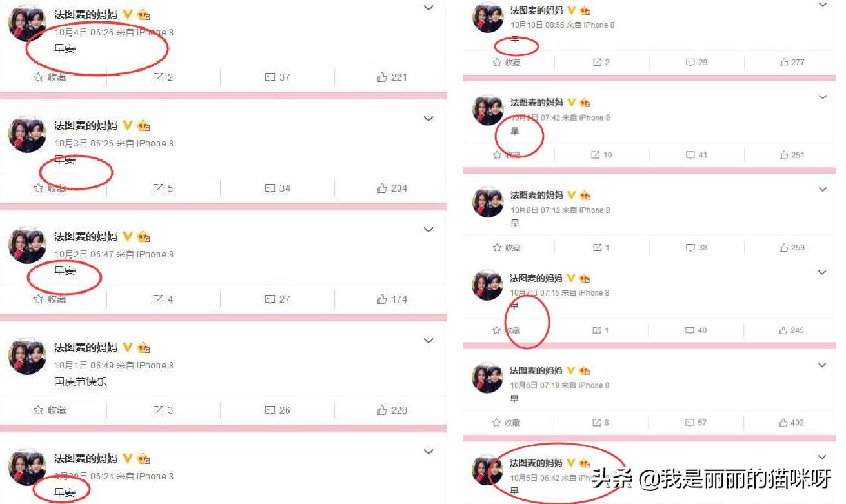Favorite the October 2 post via 收藏 star
This screenshot has width=846, height=504.
click(50, 299)
